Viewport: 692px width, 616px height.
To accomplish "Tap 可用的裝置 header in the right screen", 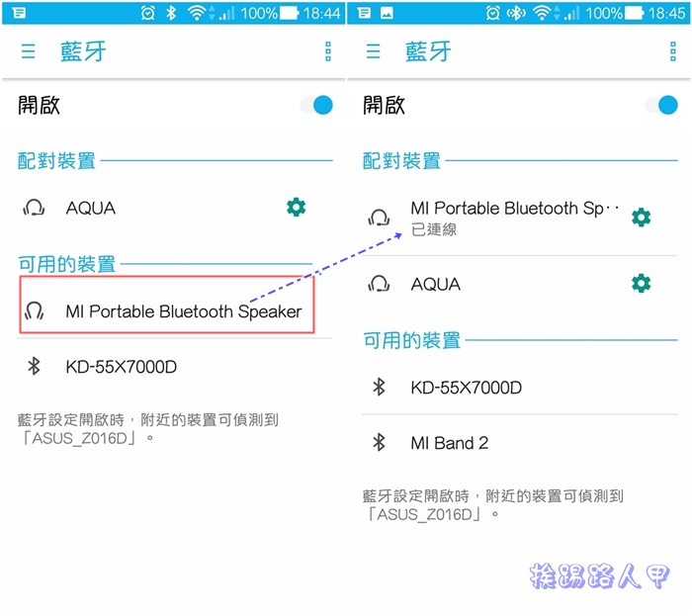I will pyautogui.click(x=412, y=340).
